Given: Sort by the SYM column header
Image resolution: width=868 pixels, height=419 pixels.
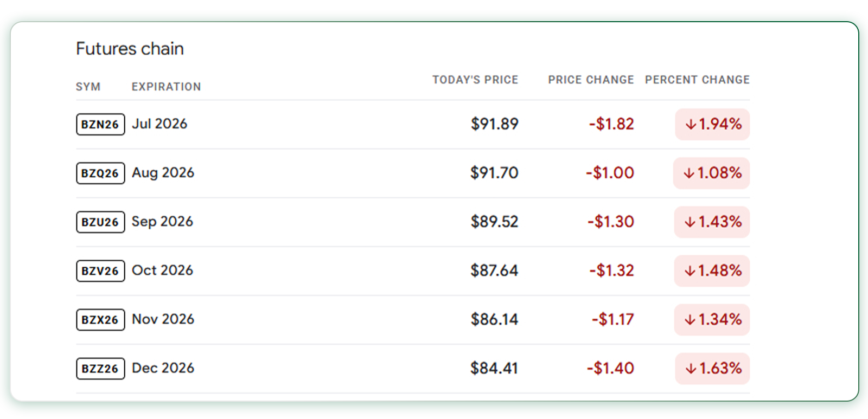Looking at the screenshot, I should 88,87.
